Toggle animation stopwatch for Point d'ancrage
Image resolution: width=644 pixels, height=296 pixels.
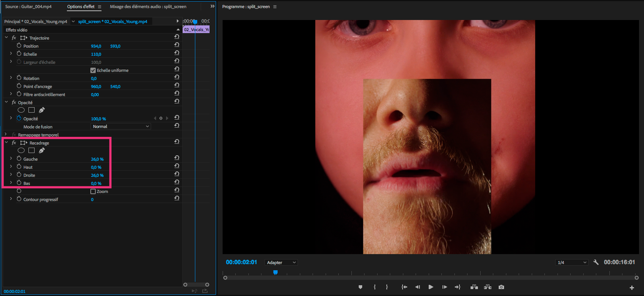(19, 86)
